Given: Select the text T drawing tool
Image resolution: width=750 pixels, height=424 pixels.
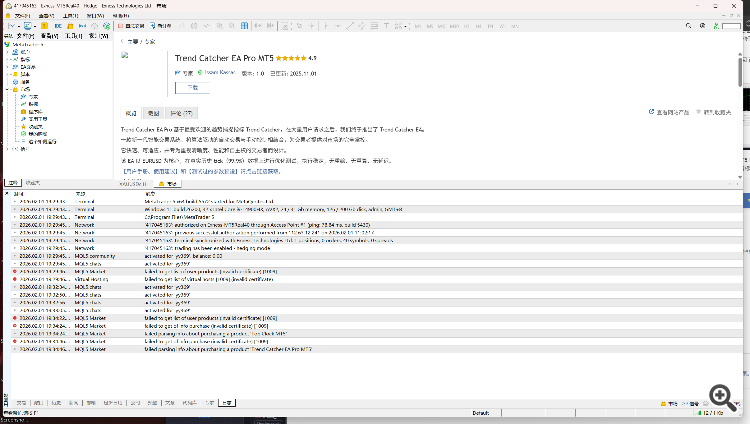Looking at the screenshot, I should (x=386, y=26).
